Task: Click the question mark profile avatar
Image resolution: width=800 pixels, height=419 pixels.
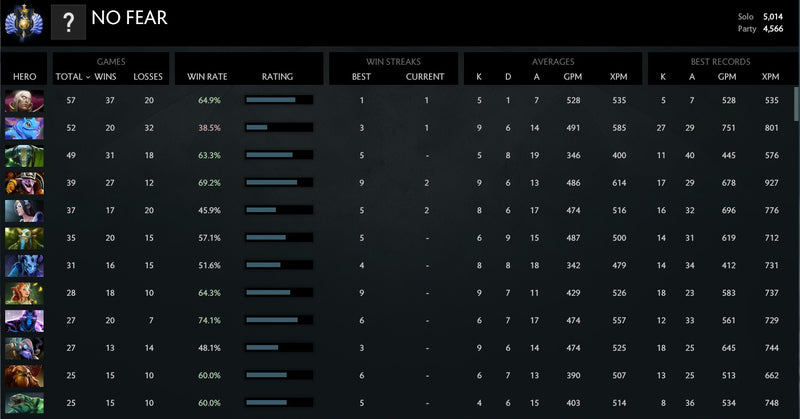Action: [x=67, y=22]
